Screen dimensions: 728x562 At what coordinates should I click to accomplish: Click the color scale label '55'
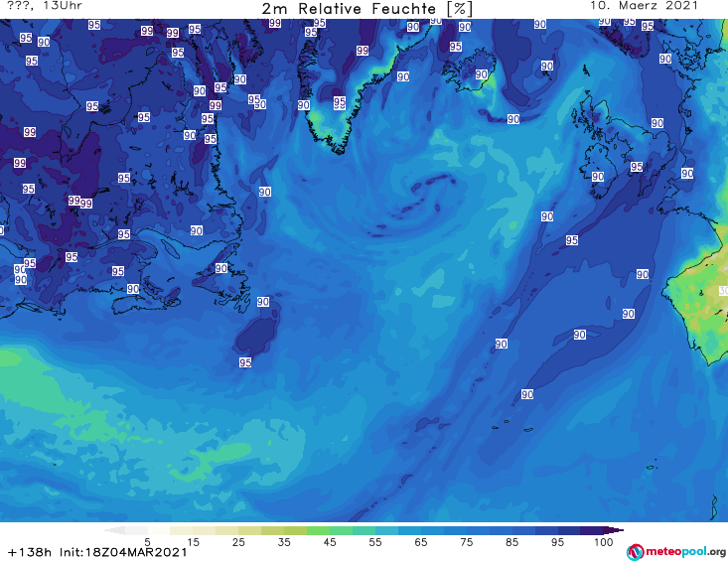click(x=375, y=542)
